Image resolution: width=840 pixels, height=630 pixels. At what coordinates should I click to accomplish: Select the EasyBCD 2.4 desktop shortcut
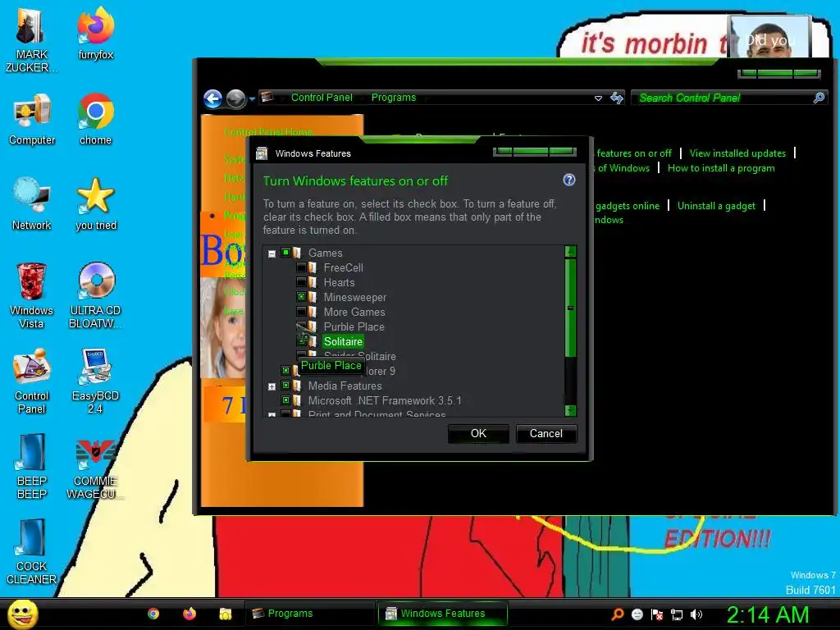[95, 381]
